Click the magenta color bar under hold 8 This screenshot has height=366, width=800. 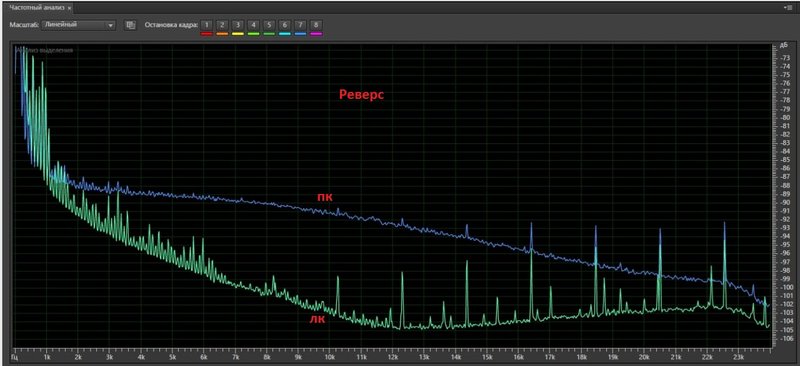coord(316,34)
